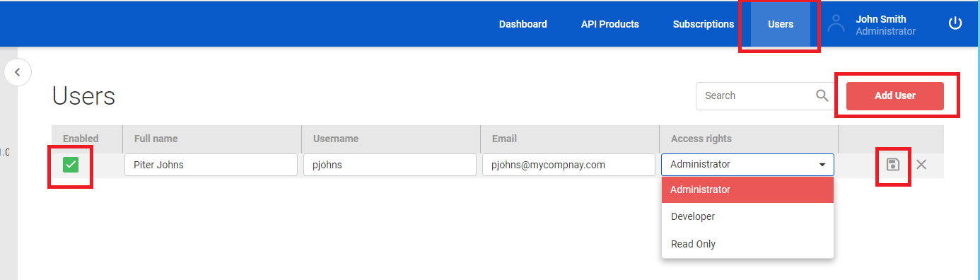Go to the Subscriptions tab
Screen dimensions: 980x280
coord(704,24)
